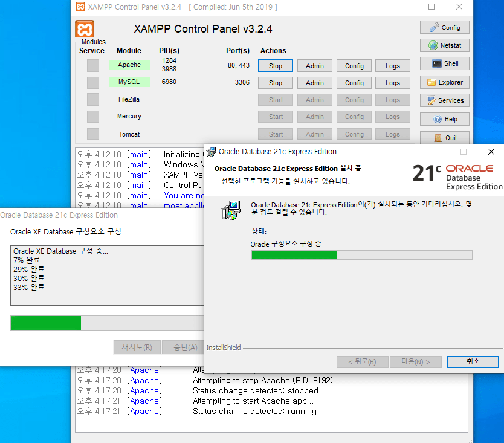Start the Tomcat module

pyautogui.click(x=276, y=134)
